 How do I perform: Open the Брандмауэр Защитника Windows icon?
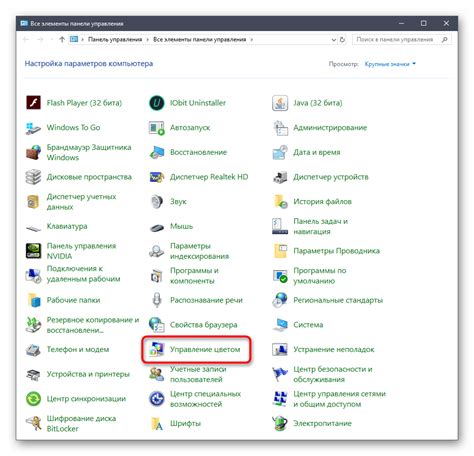coord(33,152)
